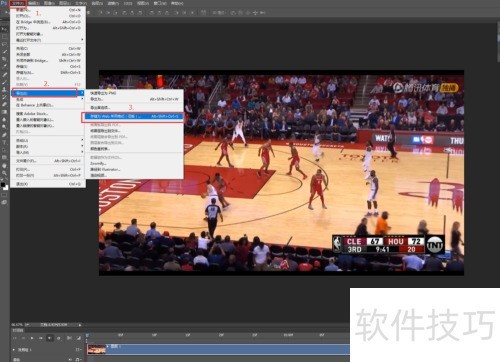Toggle audio playback mute in timeline controls
This screenshot has height=362, width=500.
pyautogui.click(x=50, y=338)
